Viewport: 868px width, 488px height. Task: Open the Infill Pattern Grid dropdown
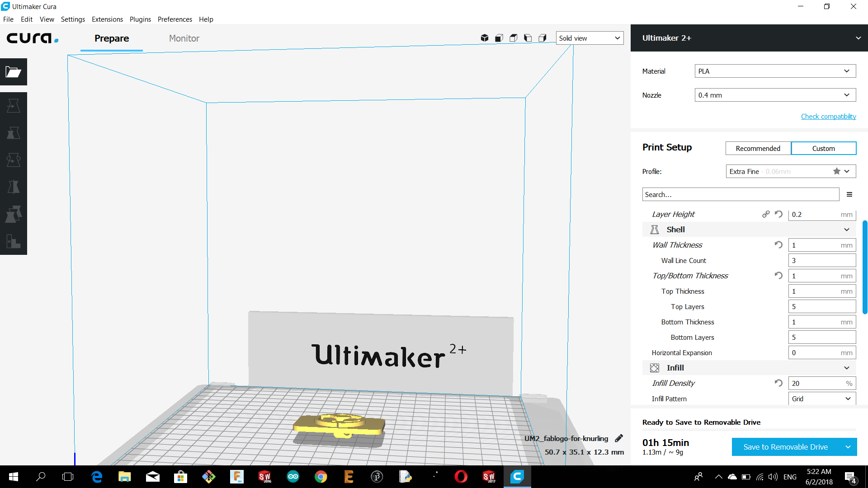click(x=822, y=399)
